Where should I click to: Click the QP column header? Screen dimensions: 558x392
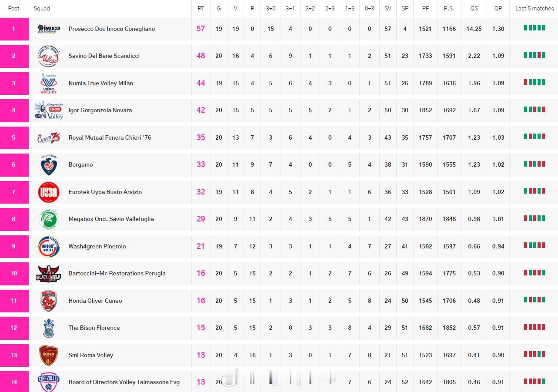(x=498, y=8)
